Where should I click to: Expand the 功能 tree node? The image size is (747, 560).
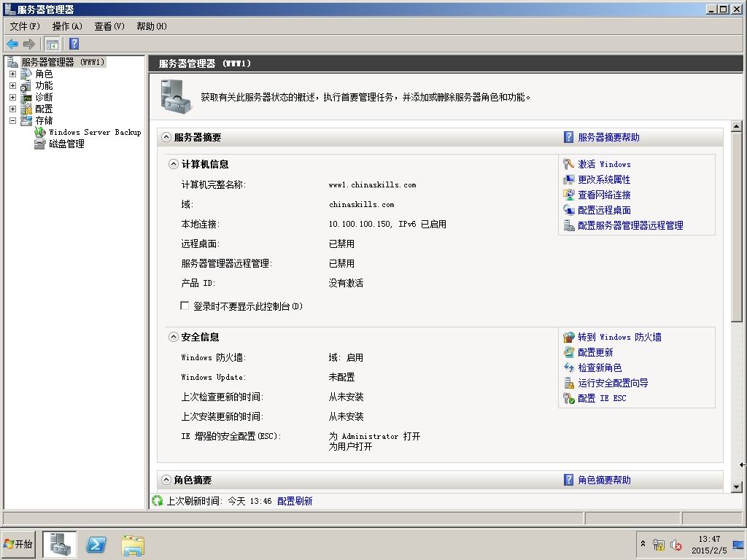13,86
